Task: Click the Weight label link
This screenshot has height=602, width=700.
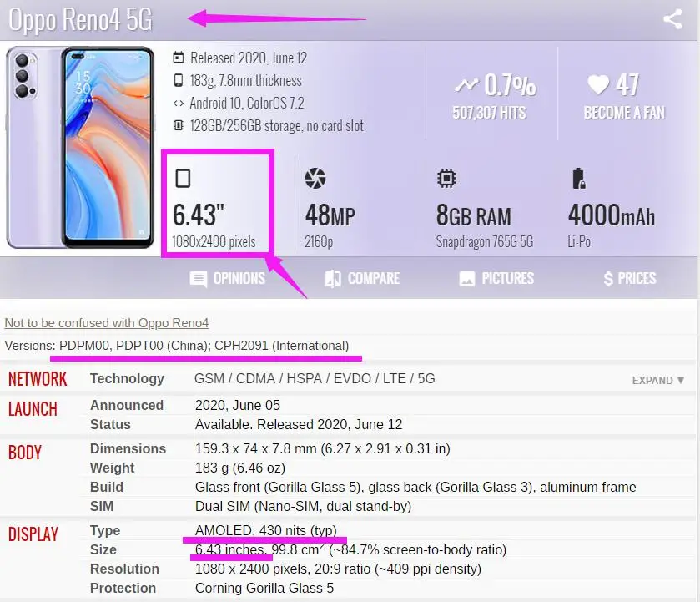Action: pos(112,468)
